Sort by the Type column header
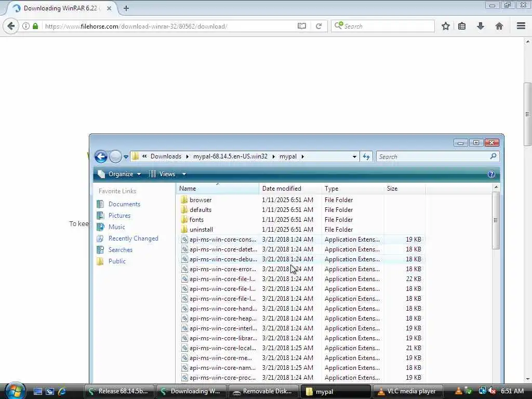The width and height of the screenshot is (532, 399). [353, 188]
